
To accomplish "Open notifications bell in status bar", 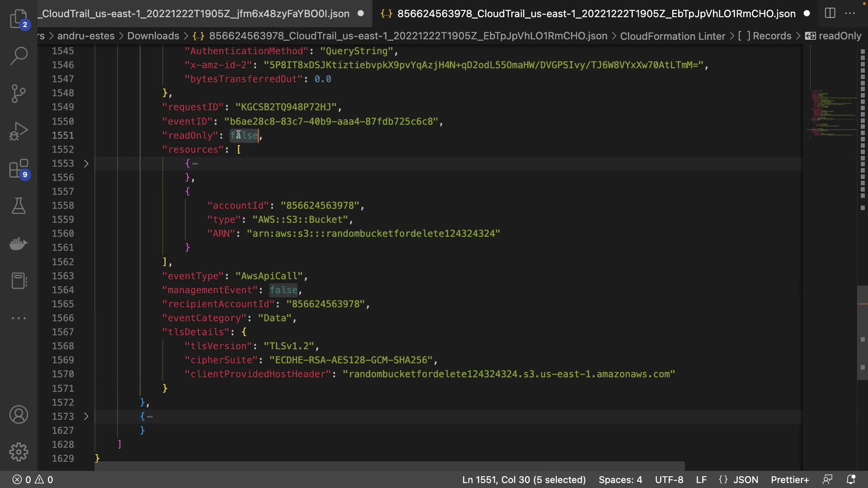I will 851,479.
